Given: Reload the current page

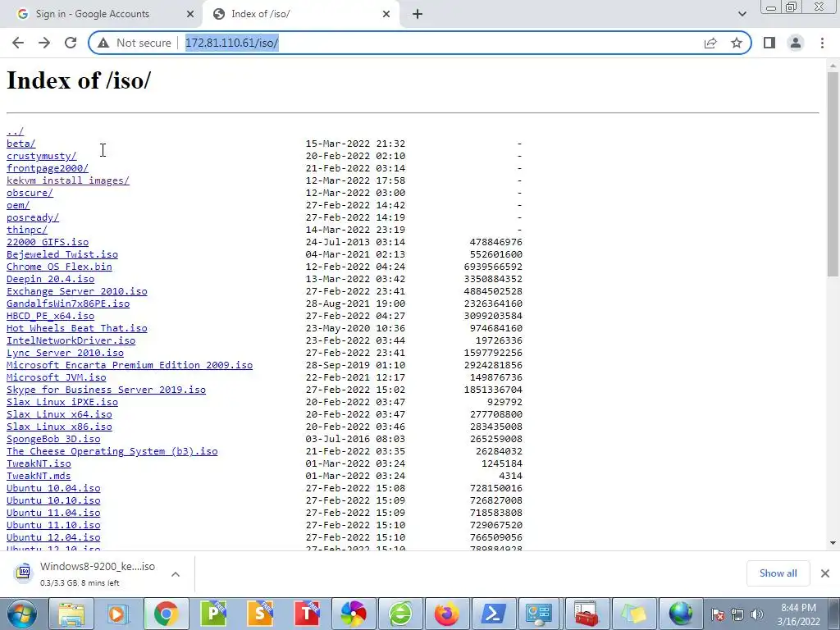Looking at the screenshot, I should 71,43.
